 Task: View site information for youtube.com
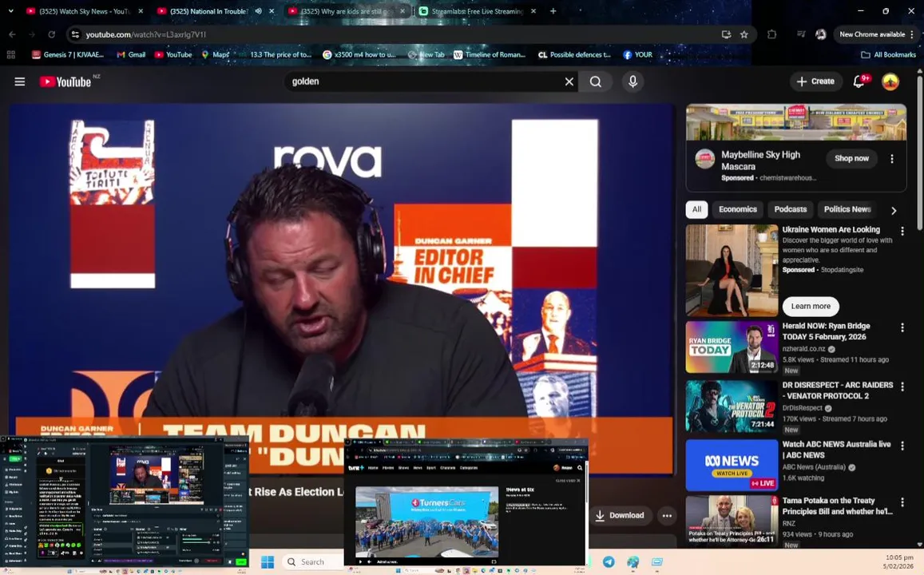point(75,34)
